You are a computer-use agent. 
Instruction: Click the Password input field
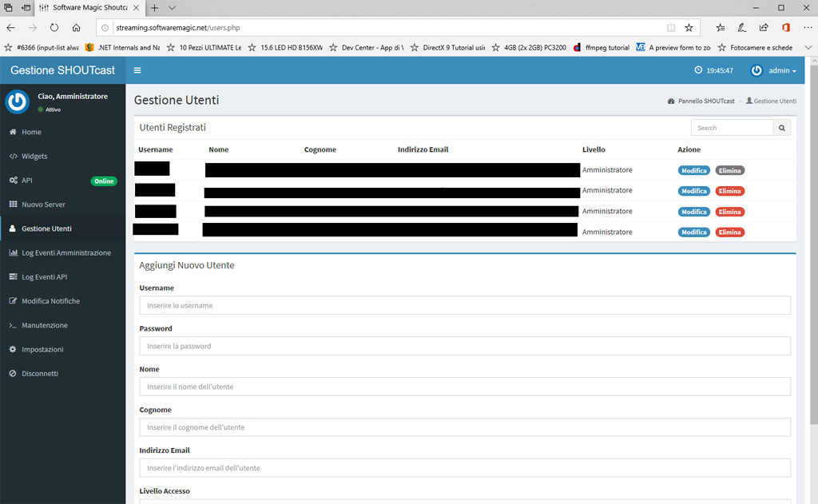click(465, 346)
